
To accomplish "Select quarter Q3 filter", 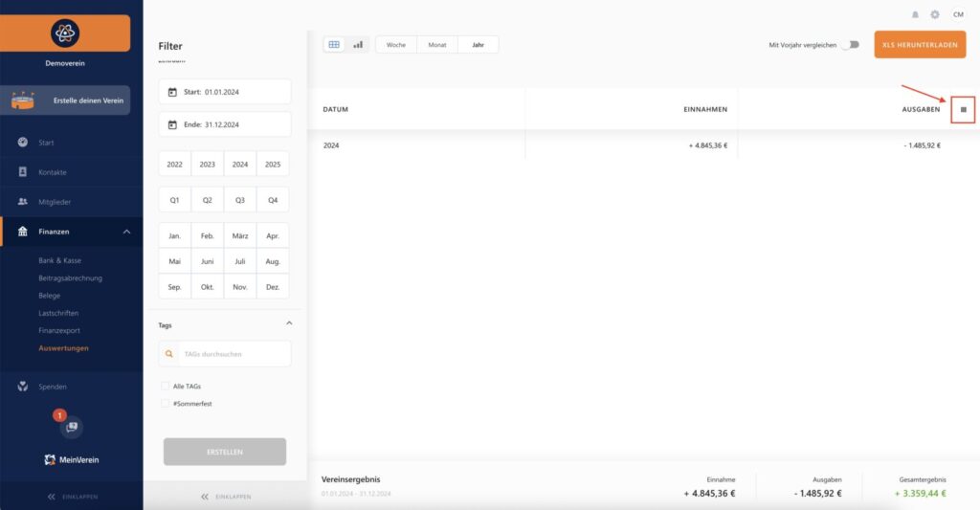I will coord(240,200).
